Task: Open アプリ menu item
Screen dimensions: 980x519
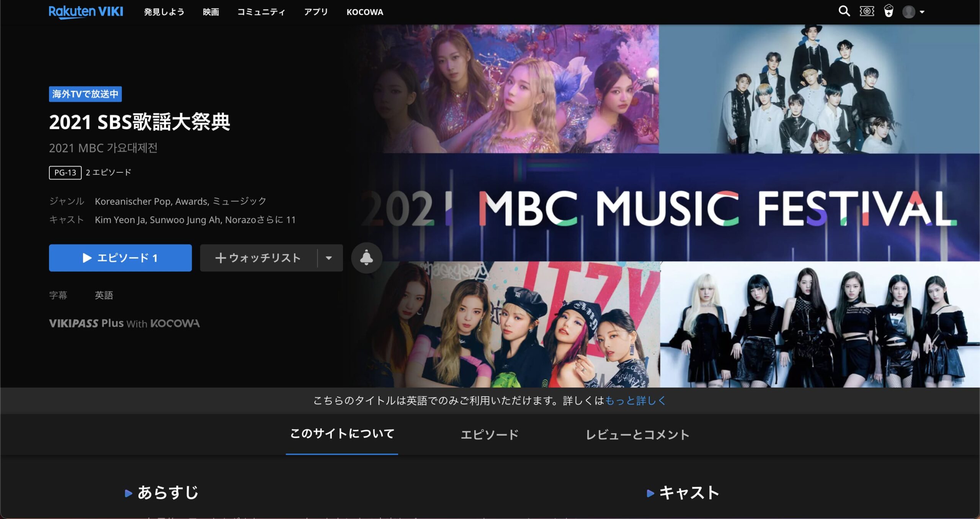Action: click(316, 12)
